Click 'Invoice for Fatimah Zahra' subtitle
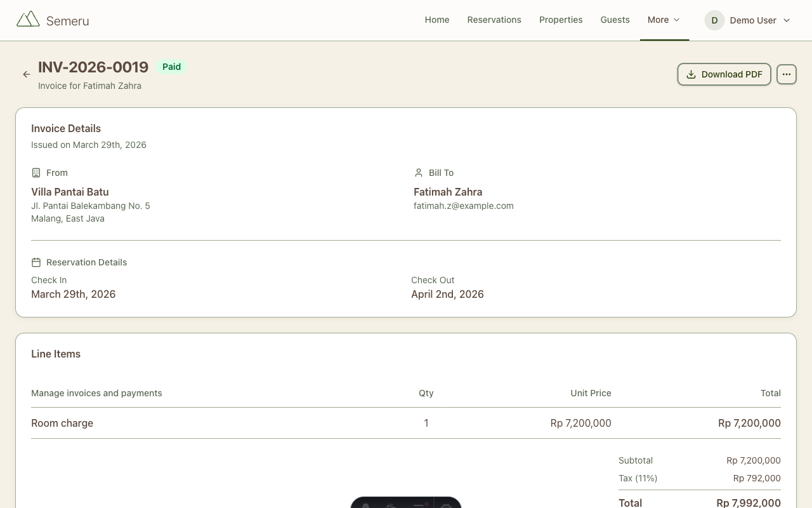The height and width of the screenshot is (508, 812). tap(89, 86)
